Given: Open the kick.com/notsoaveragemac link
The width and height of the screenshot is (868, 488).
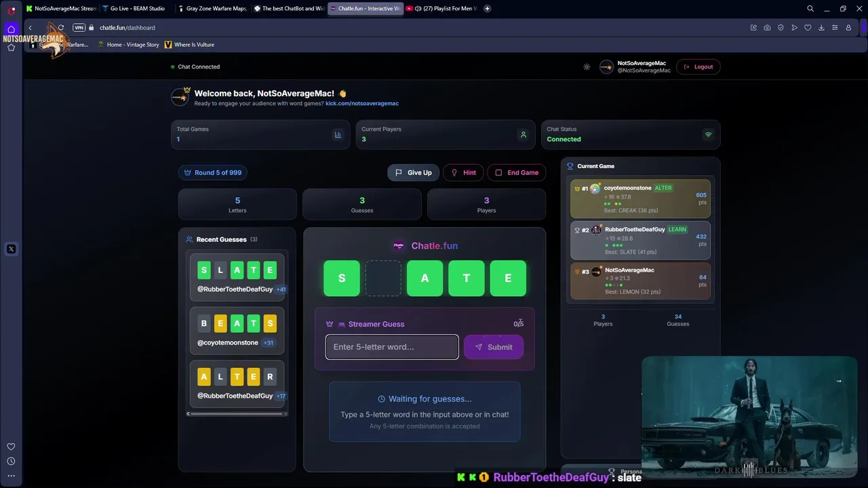Looking at the screenshot, I should click(362, 104).
